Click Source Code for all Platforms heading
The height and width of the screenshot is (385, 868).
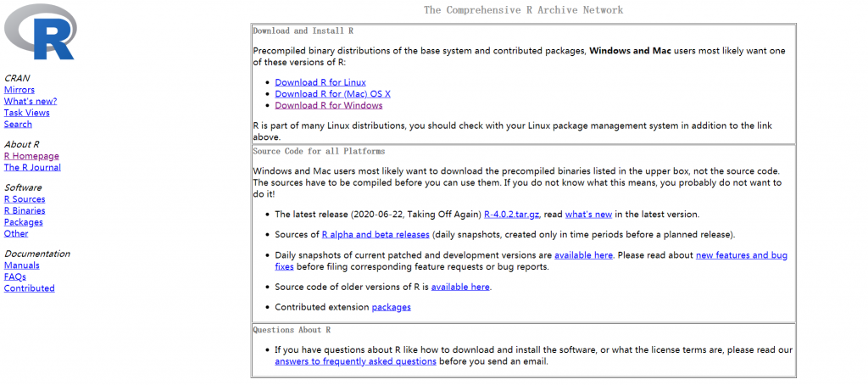[x=319, y=151]
